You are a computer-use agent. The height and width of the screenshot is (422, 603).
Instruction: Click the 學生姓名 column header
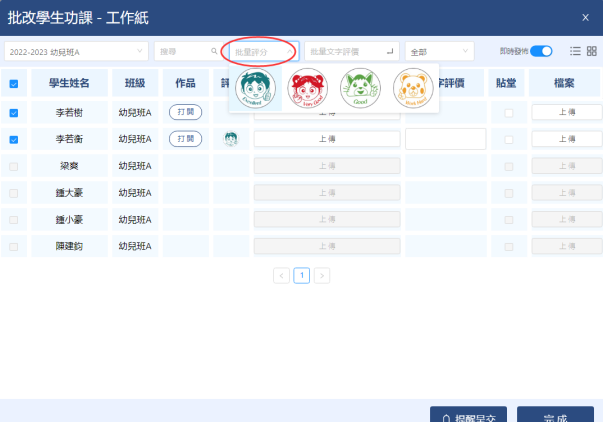pyautogui.click(x=69, y=83)
